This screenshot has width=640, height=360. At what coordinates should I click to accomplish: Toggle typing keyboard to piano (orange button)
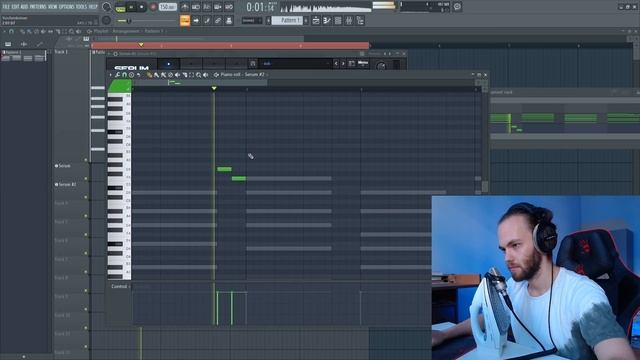[x=184, y=20]
